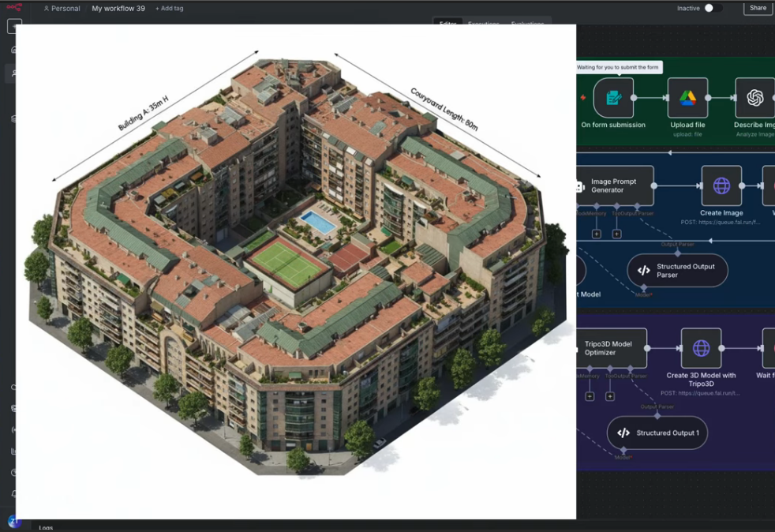The image size is (775, 532).
Task: Open the Create Image globe node
Action: (x=721, y=186)
